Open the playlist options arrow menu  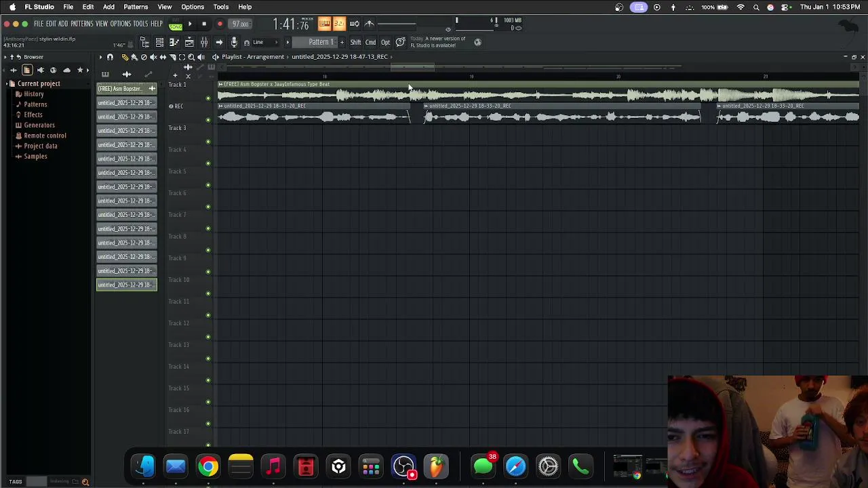100,57
